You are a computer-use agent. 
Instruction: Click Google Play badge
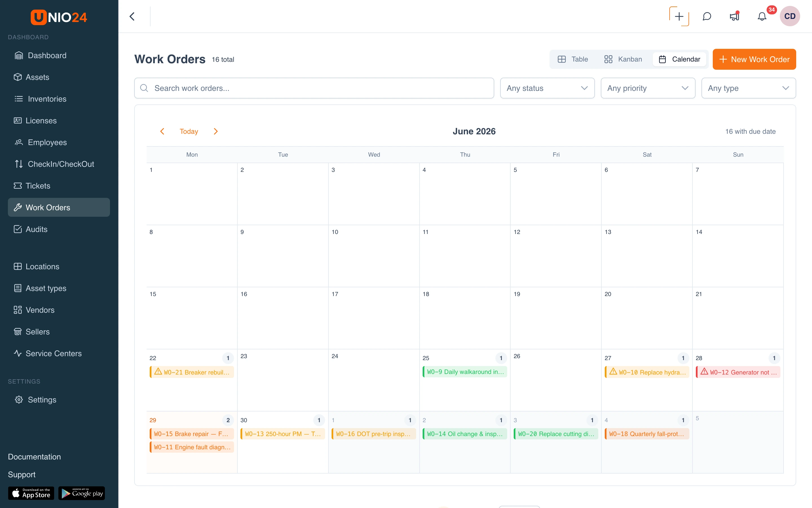click(x=81, y=493)
